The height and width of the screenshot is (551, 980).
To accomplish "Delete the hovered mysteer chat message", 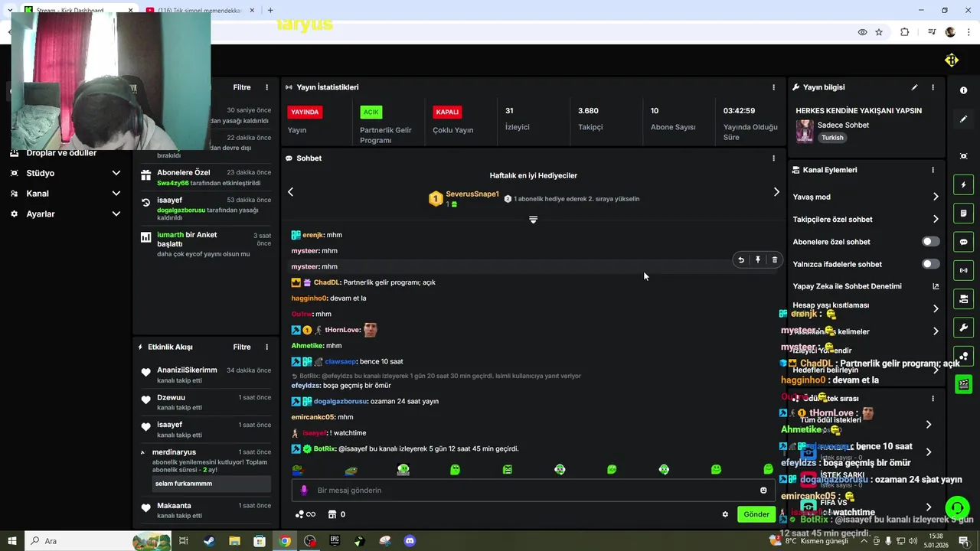I will click(x=774, y=260).
